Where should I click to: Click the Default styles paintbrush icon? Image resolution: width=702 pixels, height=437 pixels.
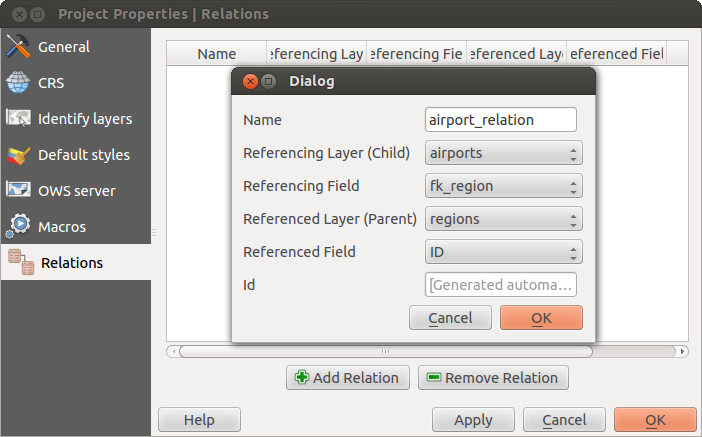click(x=18, y=155)
